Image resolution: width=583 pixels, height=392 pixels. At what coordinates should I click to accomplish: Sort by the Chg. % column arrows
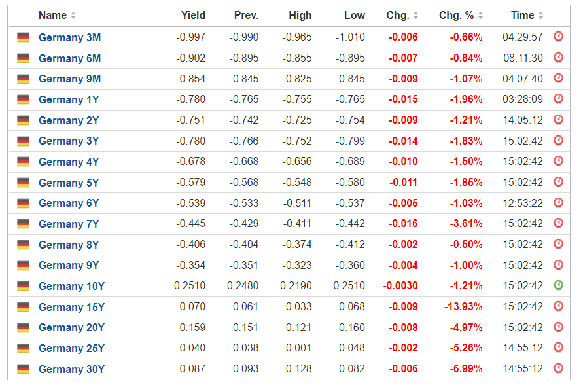click(481, 16)
